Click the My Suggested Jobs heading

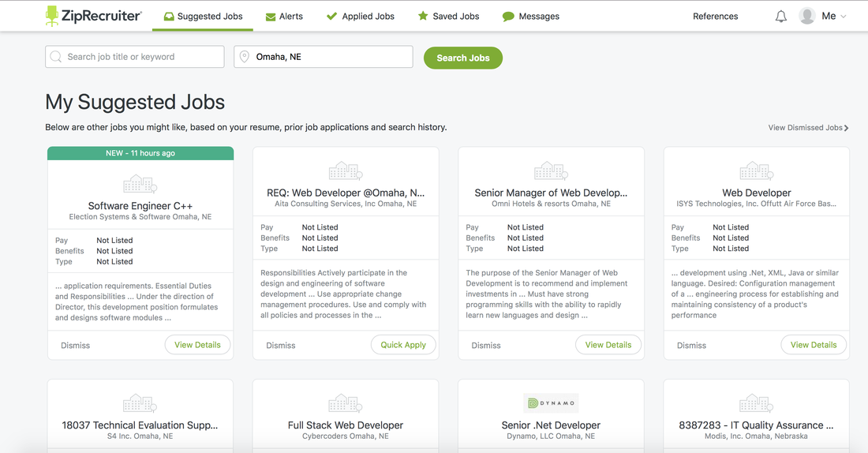coord(135,103)
